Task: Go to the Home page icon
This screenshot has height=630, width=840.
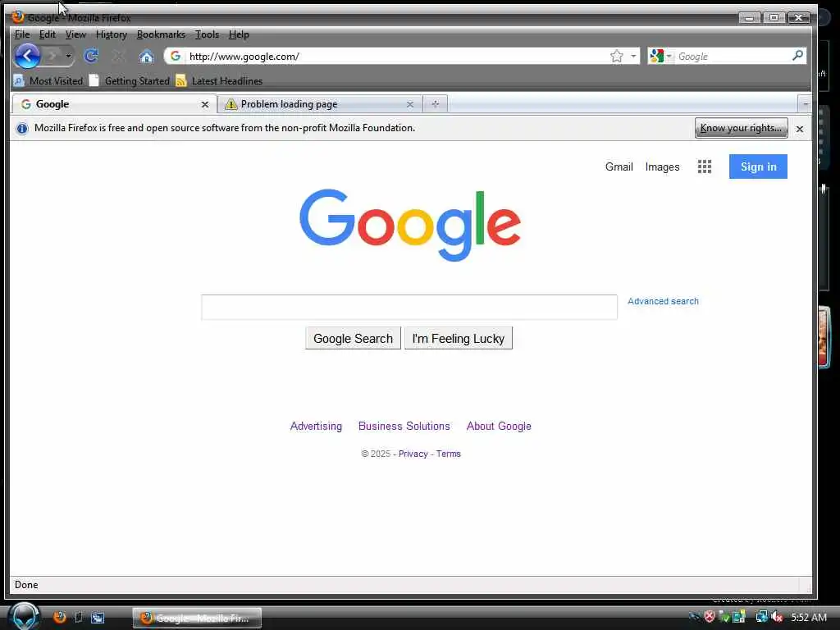Action: click(x=146, y=56)
